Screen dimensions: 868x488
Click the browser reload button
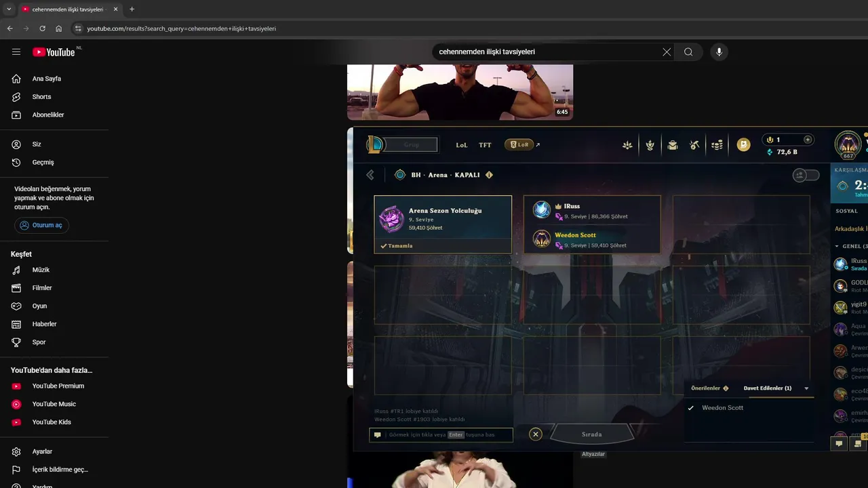point(42,28)
